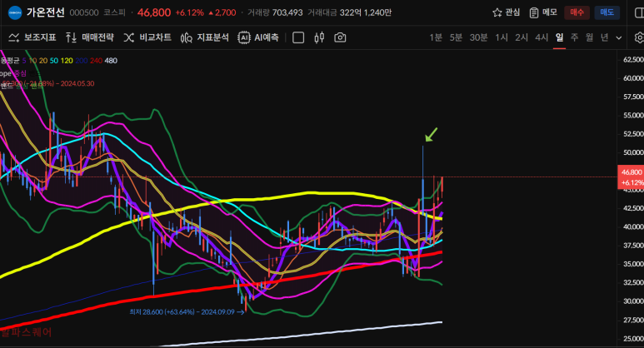Click the blue 매도 sell button

click(607, 12)
